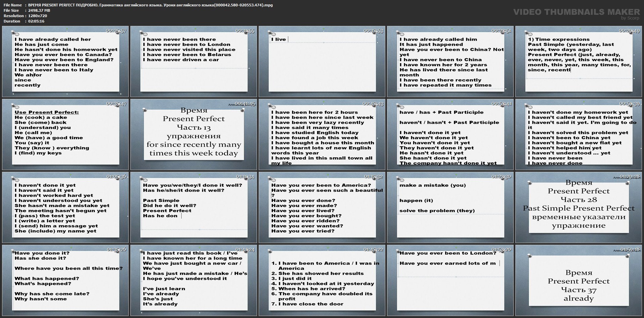Open the 'Have you ever' frame at 01:17:32

(x=322, y=207)
